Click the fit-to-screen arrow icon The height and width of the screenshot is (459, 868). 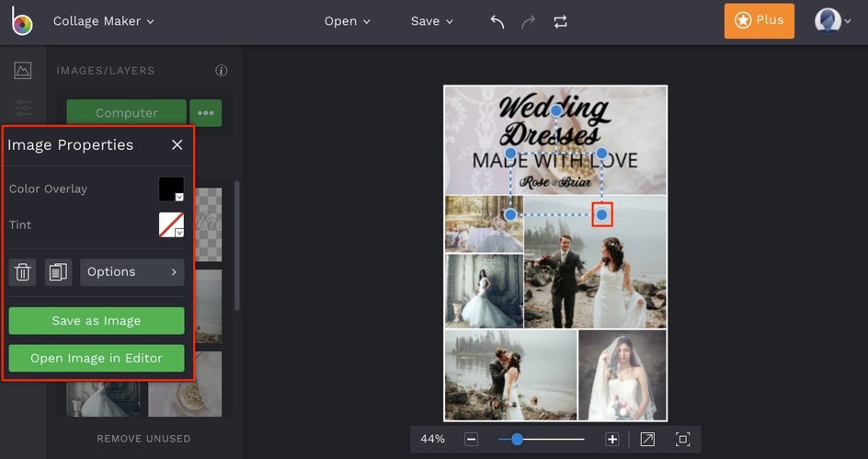pyautogui.click(x=647, y=439)
